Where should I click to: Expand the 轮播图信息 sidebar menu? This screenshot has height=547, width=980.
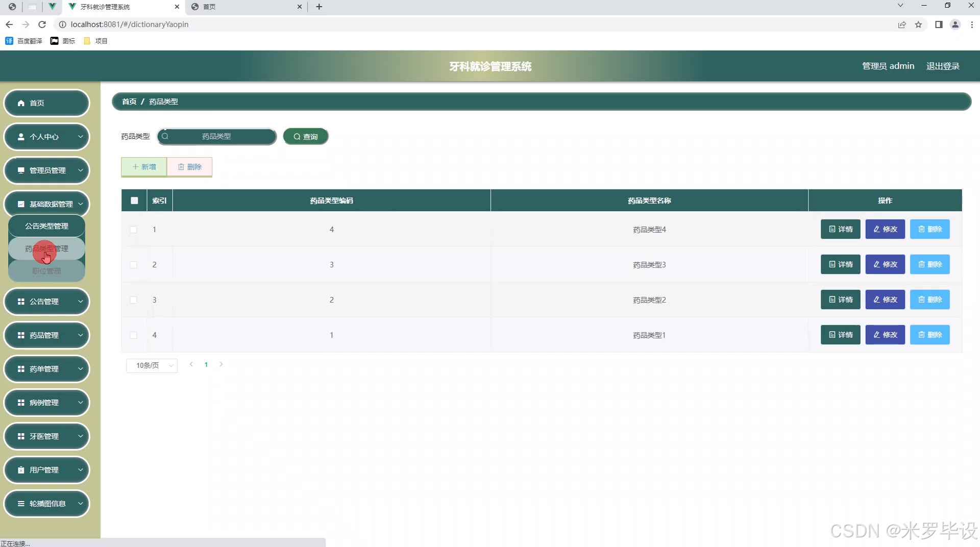46,504
